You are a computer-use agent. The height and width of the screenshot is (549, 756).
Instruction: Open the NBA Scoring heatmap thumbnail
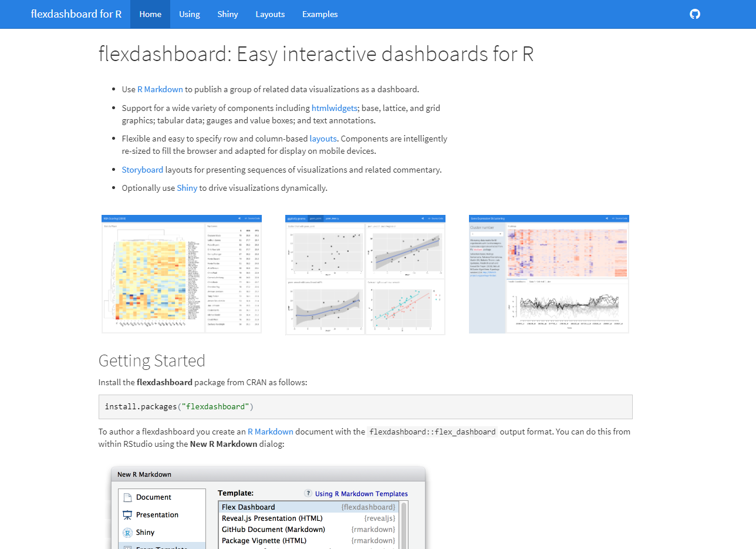click(x=182, y=274)
